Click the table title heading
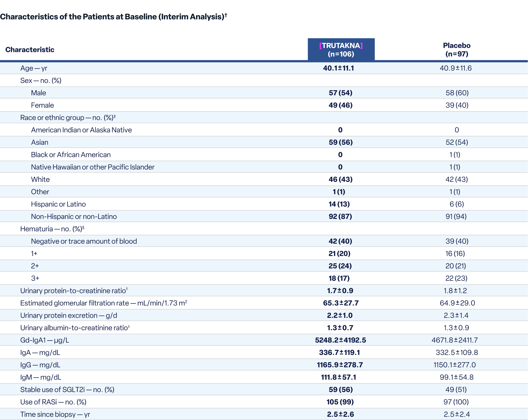This screenshot has height=420, width=528. (x=113, y=17)
